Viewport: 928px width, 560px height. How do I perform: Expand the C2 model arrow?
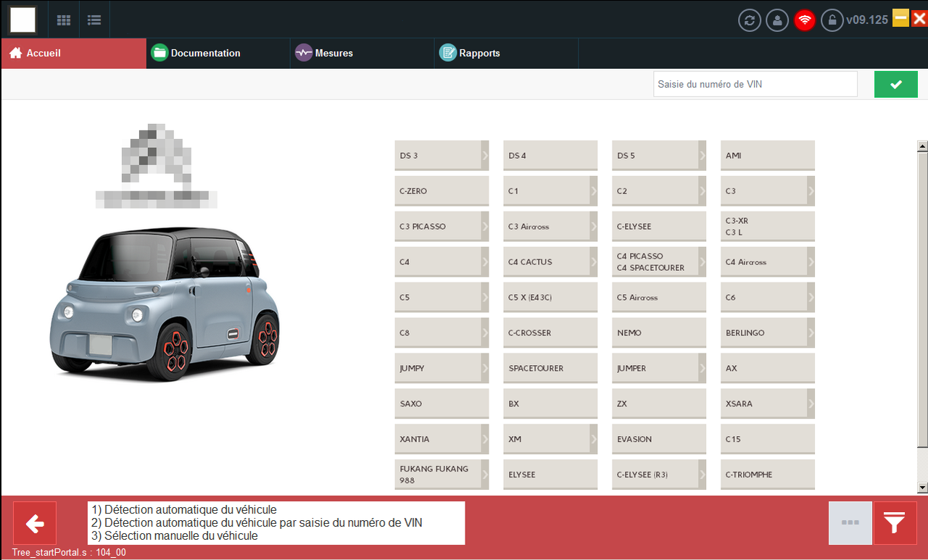coord(703,191)
